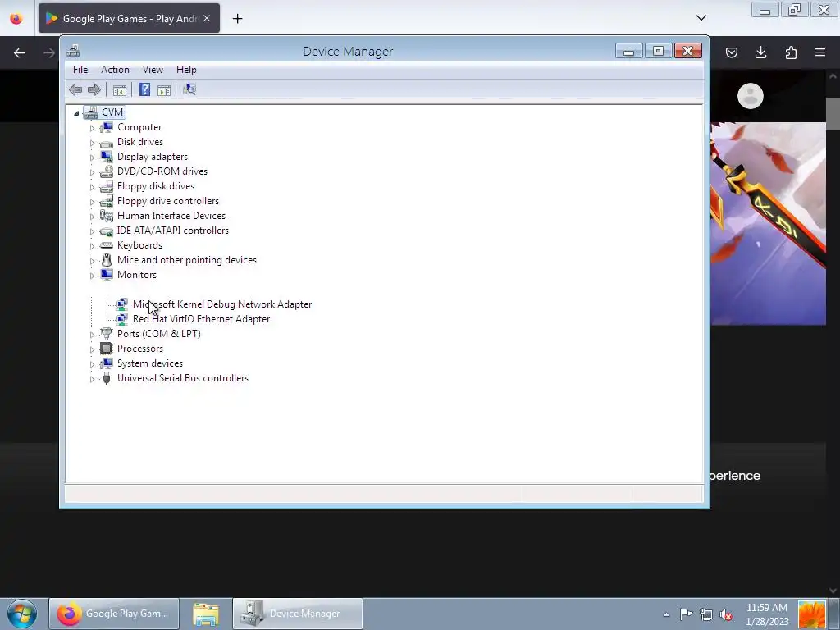
Task: Click the profile avatar on Play Games page
Action: click(750, 97)
